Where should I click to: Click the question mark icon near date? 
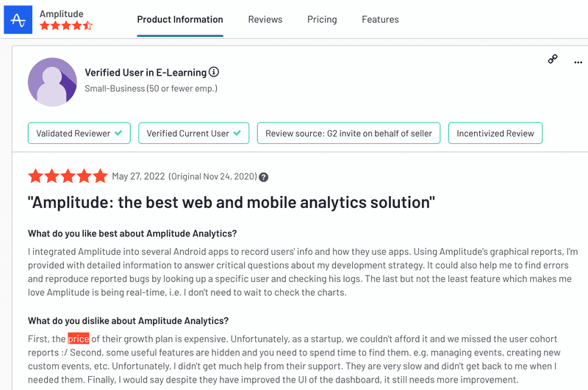click(264, 177)
